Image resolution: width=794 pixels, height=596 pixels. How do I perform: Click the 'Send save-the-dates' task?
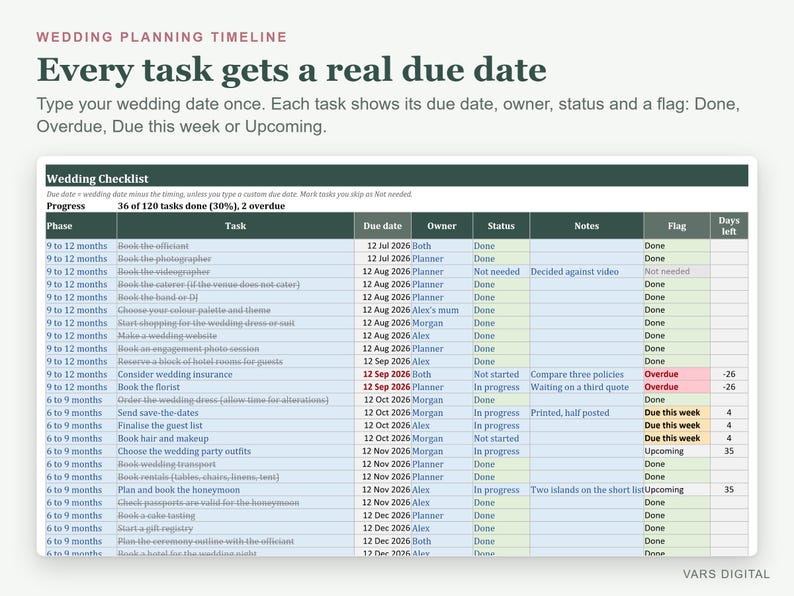[235, 413]
